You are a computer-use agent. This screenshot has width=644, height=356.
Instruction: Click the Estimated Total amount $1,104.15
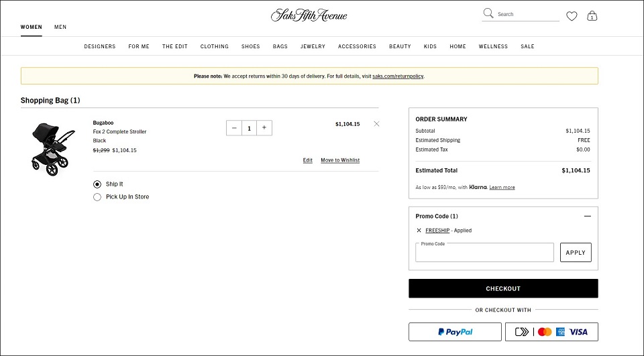coord(576,170)
